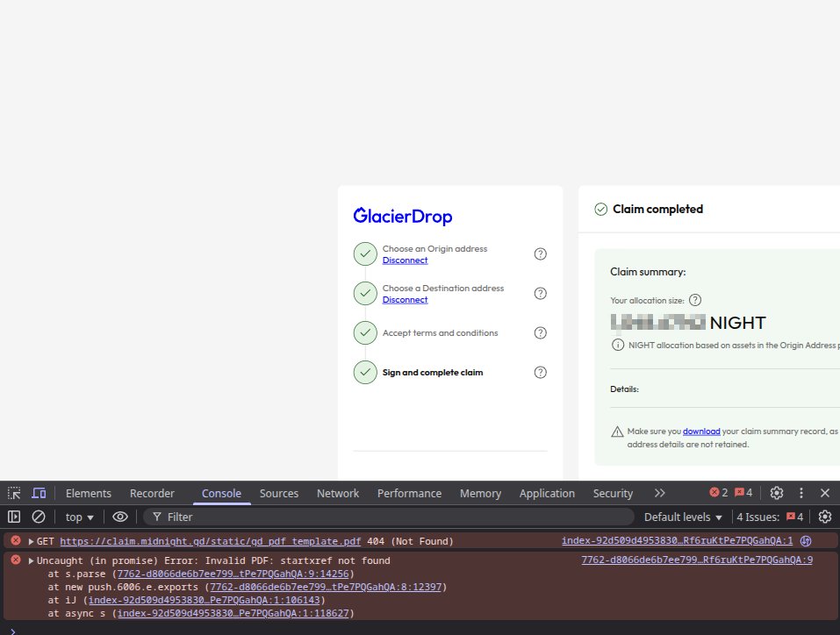Open help icon for Choose a Destination address
The image size is (840, 635).
click(x=541, y=294)
